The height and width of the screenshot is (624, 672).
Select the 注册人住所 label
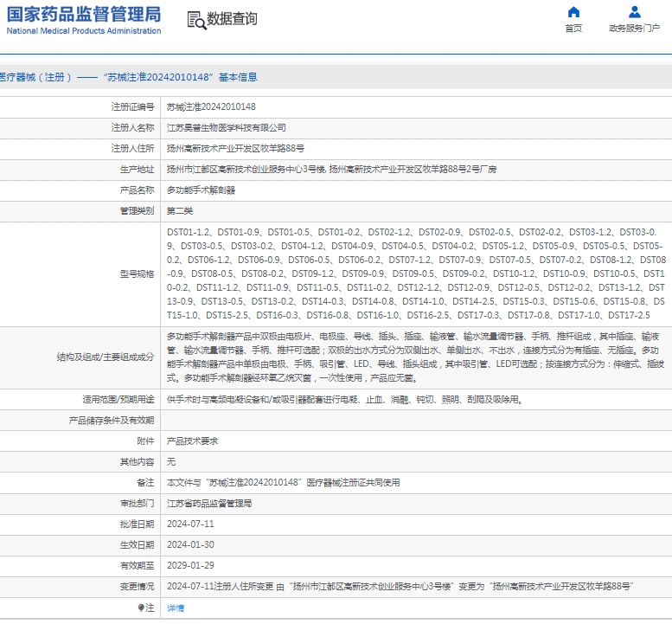click(132, 148)
